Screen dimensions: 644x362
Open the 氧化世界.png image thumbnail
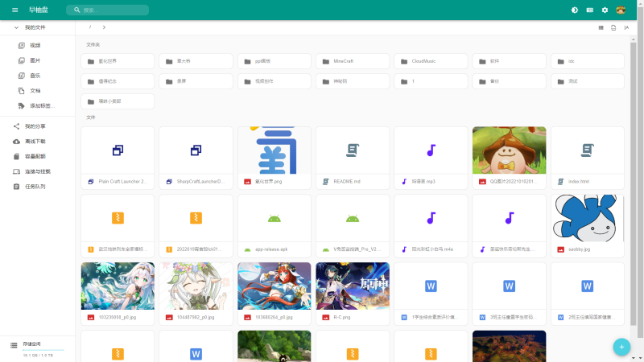click(x=274, y=150)
